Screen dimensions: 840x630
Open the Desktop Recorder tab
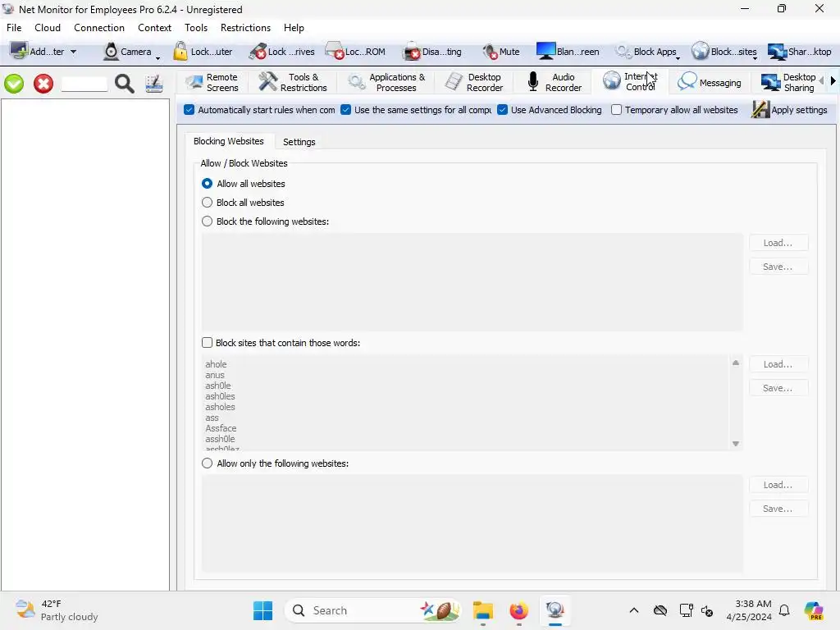[x=475, y=83]
